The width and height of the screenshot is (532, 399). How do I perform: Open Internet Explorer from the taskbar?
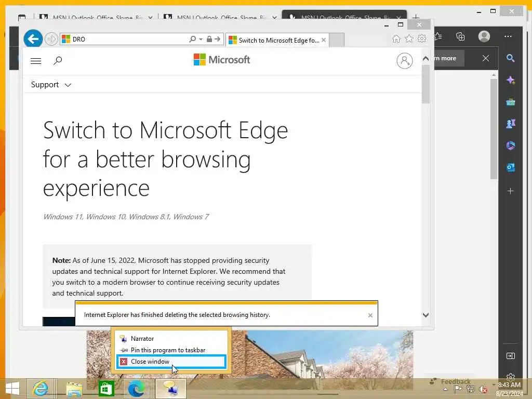[x=41, y=389]
